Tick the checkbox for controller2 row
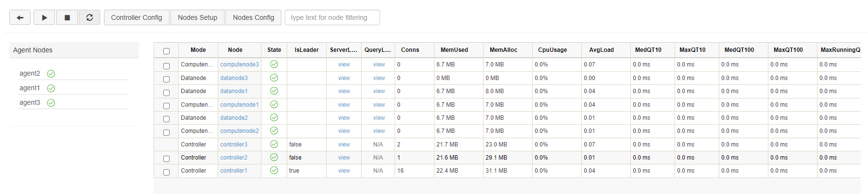Screen dimensions: 868x194 pos(166,159)
